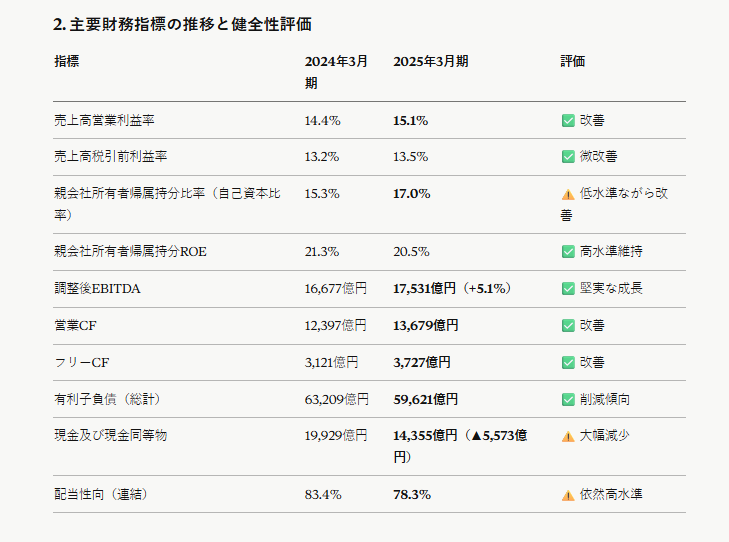Click the warning triangle next to 依然高水準
This screenshot has height=542, width=729.
click(x=568, y=495)
